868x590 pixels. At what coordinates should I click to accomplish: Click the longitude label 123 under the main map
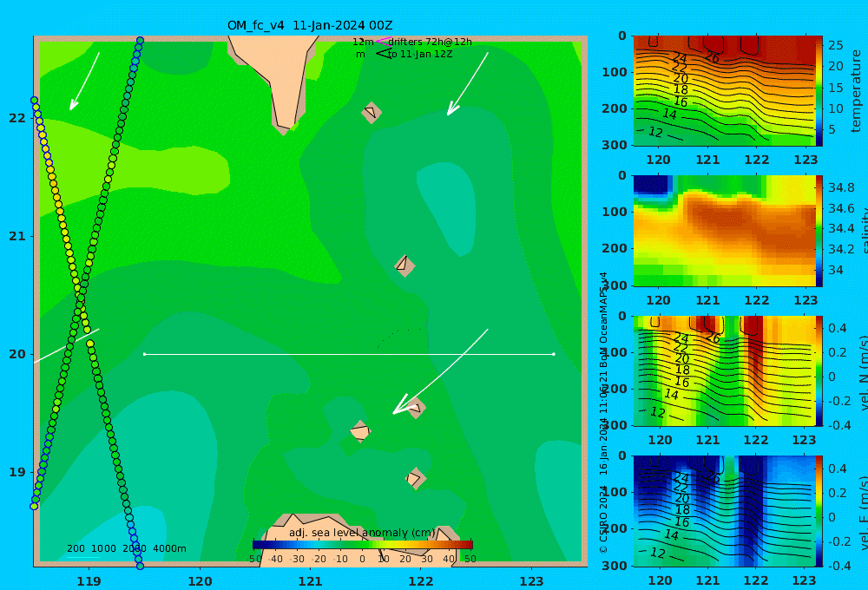[x=531, y=581]
